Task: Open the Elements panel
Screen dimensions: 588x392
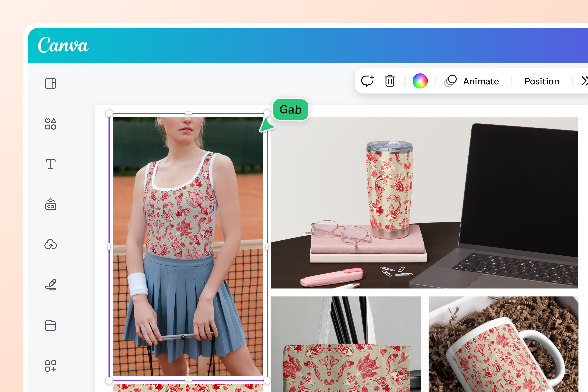Action: 51,124
